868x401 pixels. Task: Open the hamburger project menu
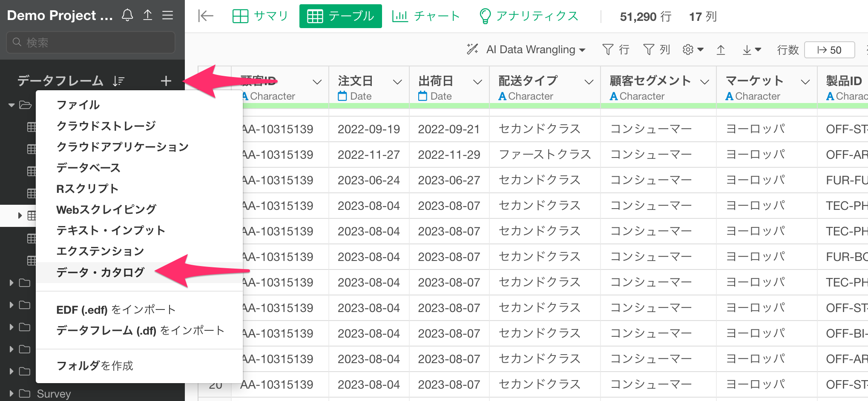coord(168,15)
